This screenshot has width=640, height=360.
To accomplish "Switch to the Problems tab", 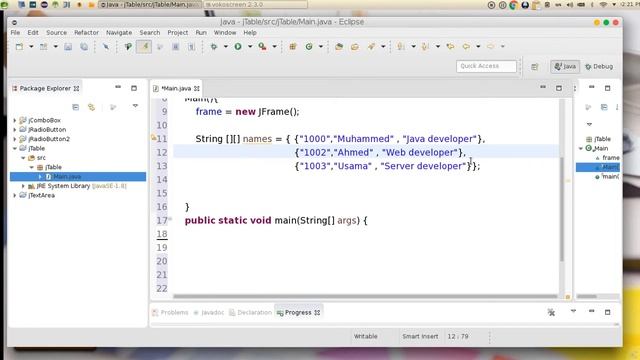I will coord(171,312).
